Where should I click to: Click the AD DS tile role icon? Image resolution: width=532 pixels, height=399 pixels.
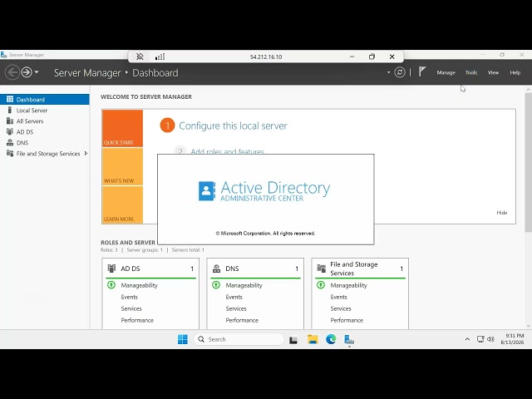[x=111, y=268]
